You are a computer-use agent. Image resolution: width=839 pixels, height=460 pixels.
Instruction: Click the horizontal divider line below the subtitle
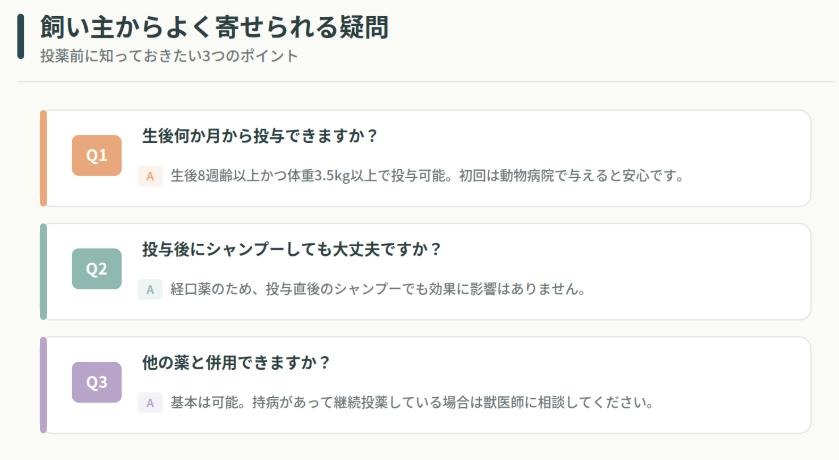(419, 82)
